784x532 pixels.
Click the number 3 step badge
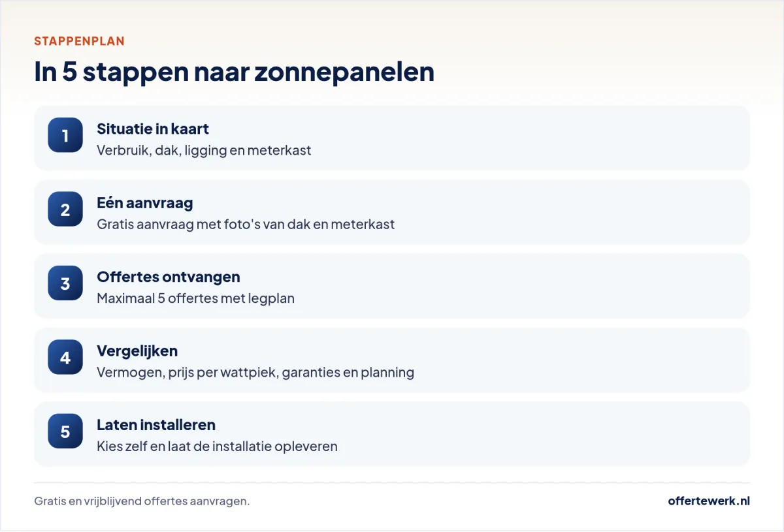(65, 283)
